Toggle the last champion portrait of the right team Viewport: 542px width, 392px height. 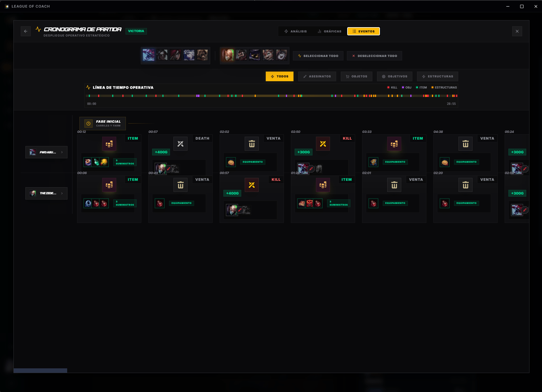click(x=282, y=55)
